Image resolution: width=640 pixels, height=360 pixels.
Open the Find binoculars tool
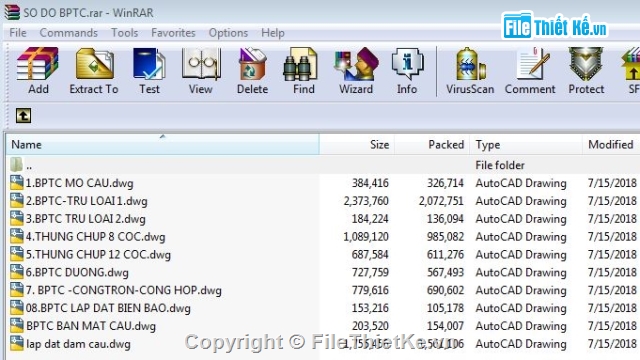(301, 64)
